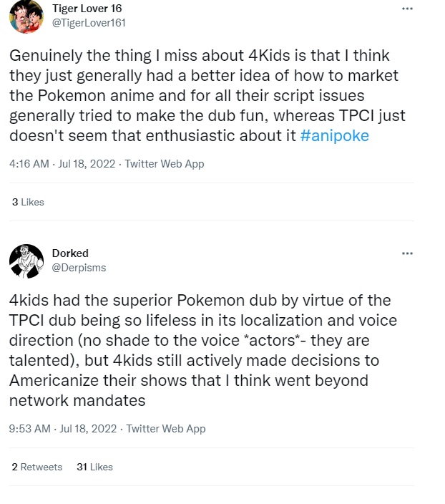
Task: Click the 9:53 AM time on Dorked's tweet
Action: 29,429
